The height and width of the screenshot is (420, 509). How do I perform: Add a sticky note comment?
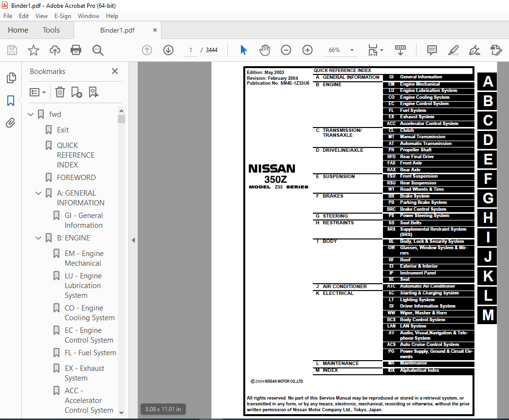[x=432, y=50]
